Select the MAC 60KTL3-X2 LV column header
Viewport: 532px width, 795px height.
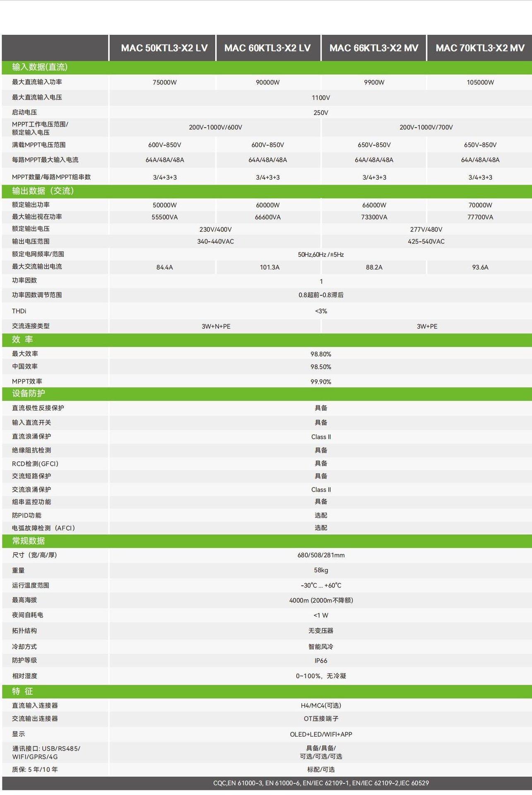(267, 48)
